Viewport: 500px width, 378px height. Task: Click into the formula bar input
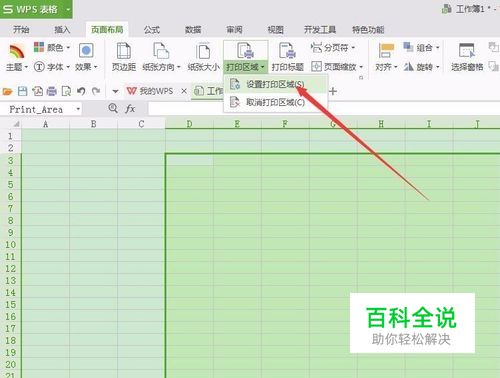323,109
